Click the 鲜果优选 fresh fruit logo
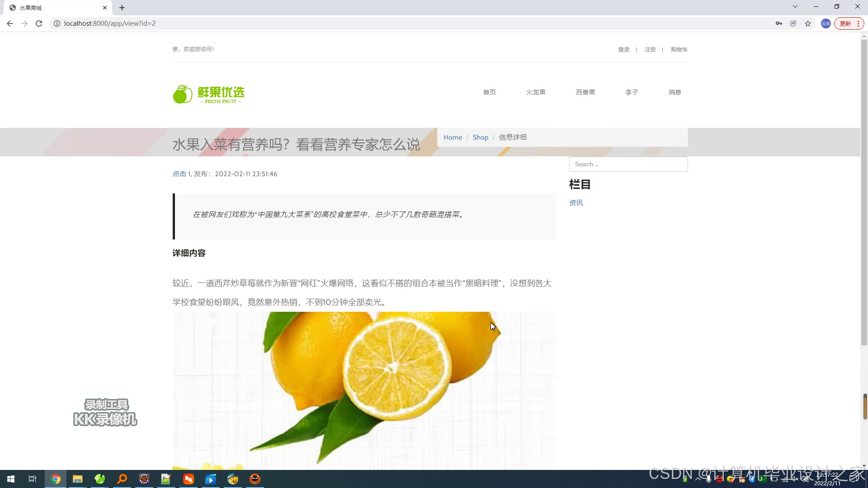 (208, 94)
